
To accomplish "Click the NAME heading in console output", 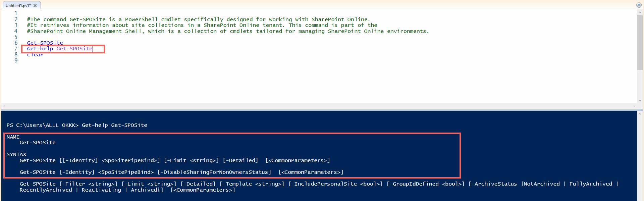I will 13,137.
